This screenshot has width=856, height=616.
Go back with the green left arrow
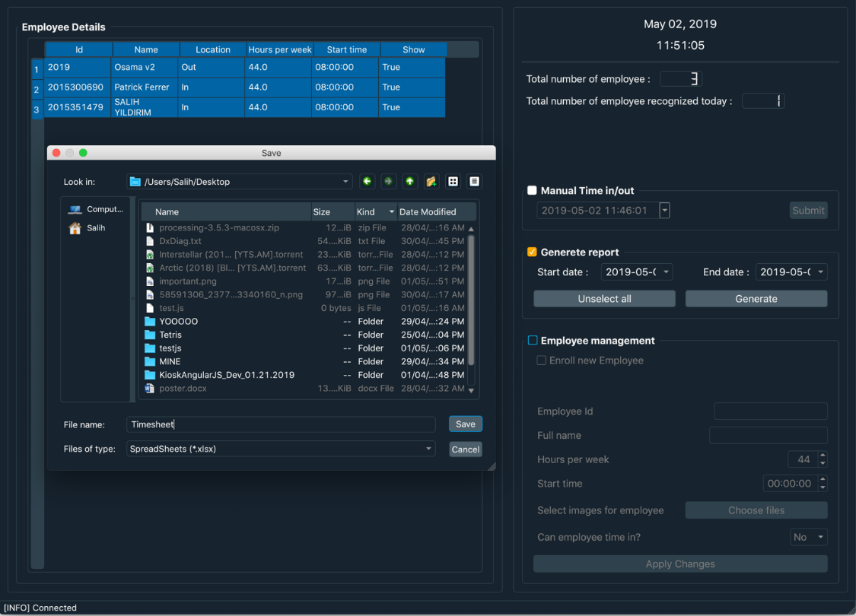(x=367, y=182)
